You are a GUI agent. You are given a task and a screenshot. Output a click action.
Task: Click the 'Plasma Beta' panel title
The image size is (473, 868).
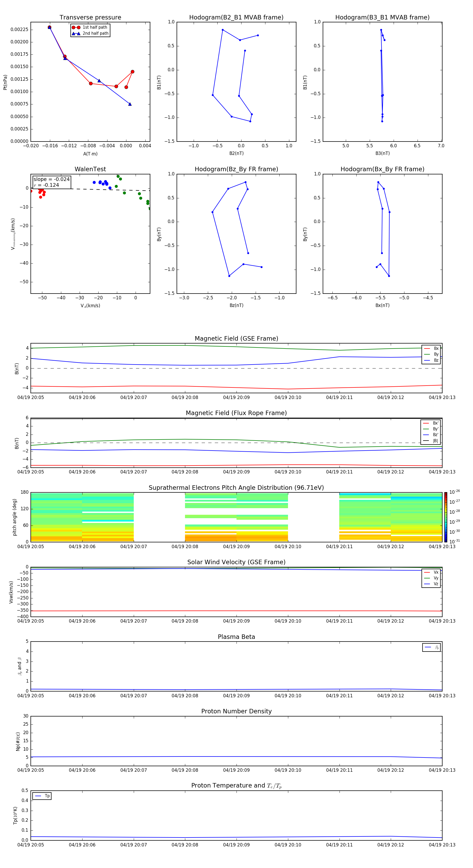coord(236,637)
